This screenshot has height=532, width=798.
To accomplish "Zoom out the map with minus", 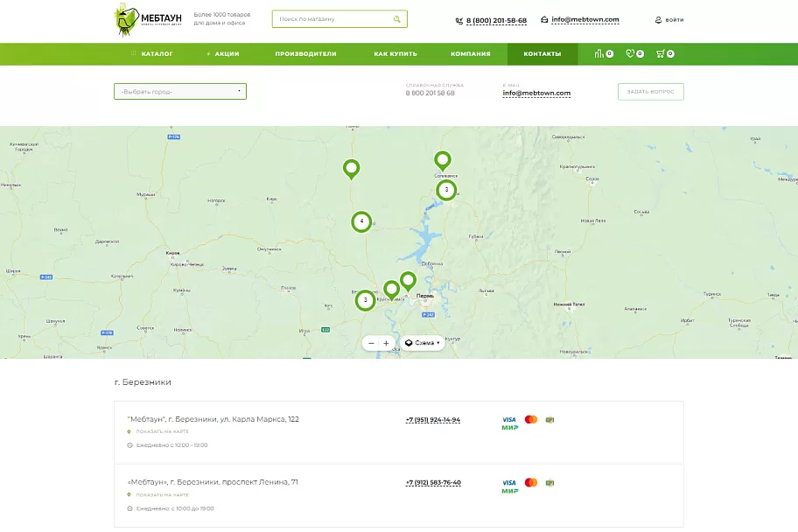I will (x=371, y=343).
